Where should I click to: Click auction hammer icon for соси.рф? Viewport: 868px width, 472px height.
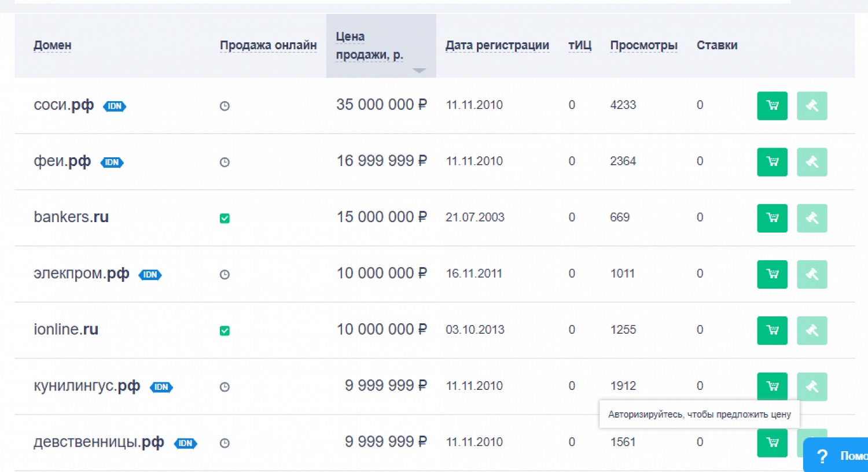[x=812, y=106]
